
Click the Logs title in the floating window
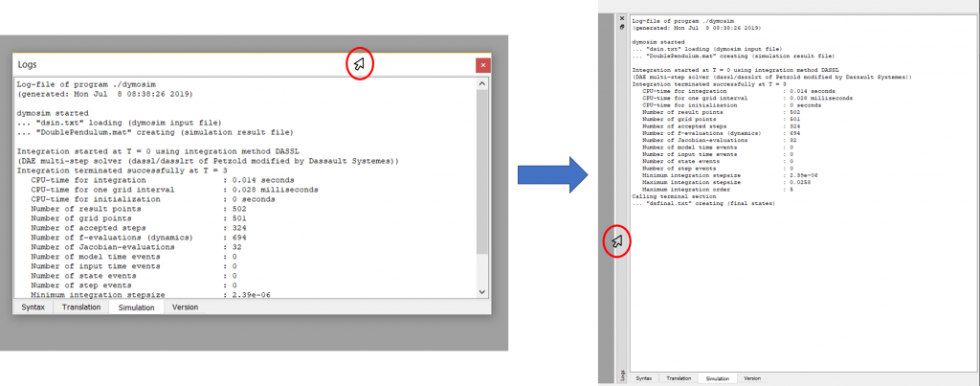28,64
